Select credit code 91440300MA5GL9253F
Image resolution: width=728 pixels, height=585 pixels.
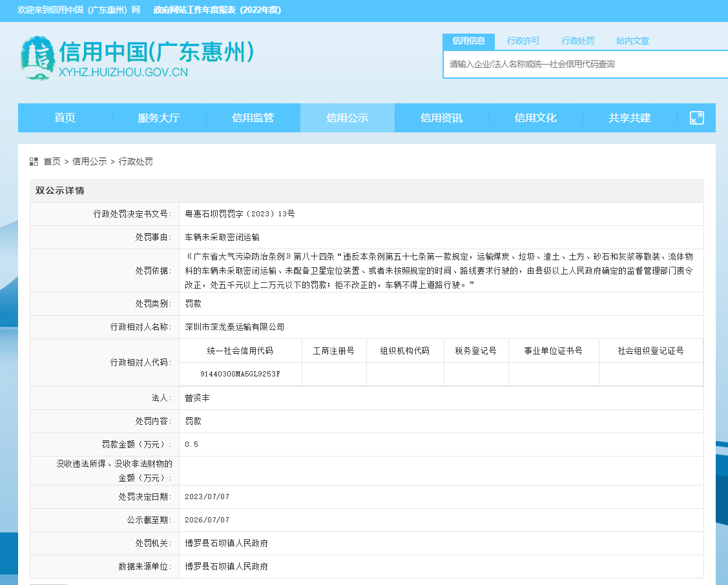click(x=240, y=374)
